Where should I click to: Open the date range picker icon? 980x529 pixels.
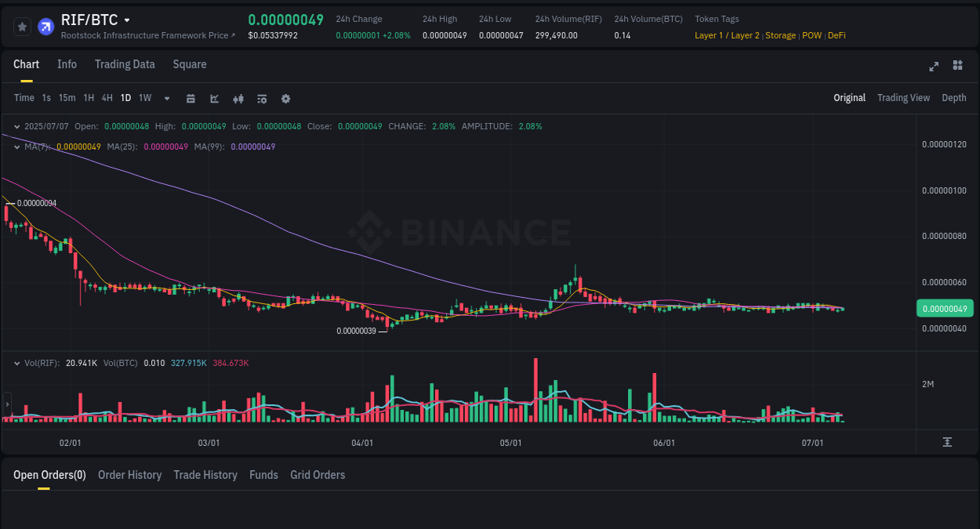pos(191,98)
